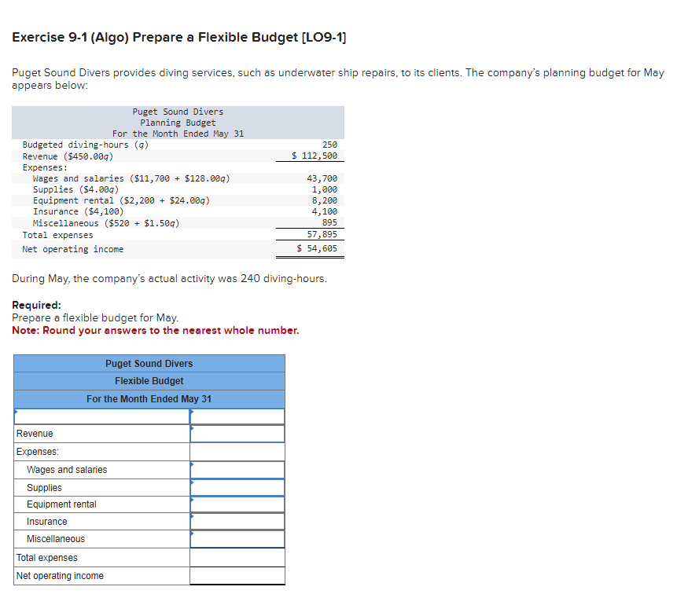
Task: Click 'Miscellaneous ($520 + $1.50q)' formula
Action: (x=106, y=223)
